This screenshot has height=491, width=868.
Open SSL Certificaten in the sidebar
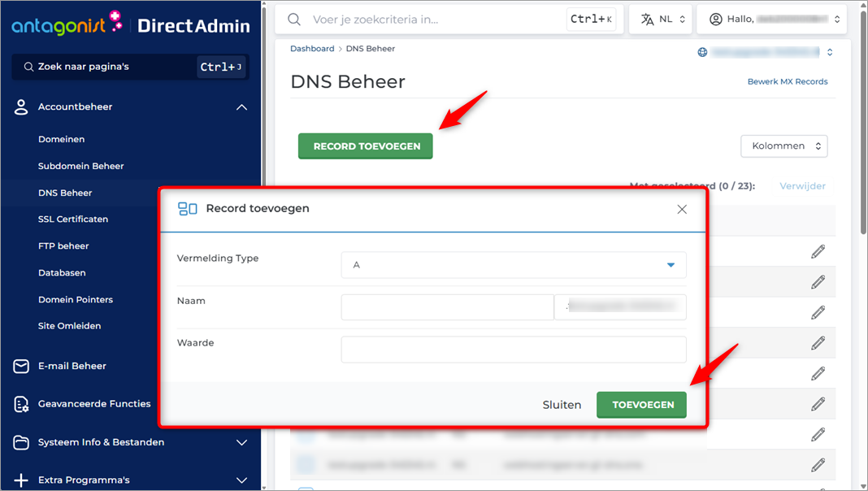73,219
